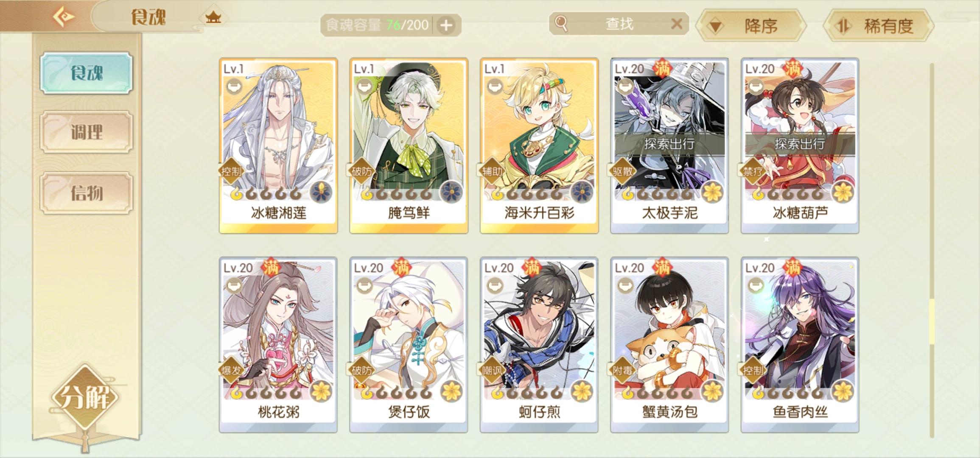Image resolution: width=980 pixels, height=458 pixels.
Task: Open the pavilion home icon
Action: pos(213,17)
